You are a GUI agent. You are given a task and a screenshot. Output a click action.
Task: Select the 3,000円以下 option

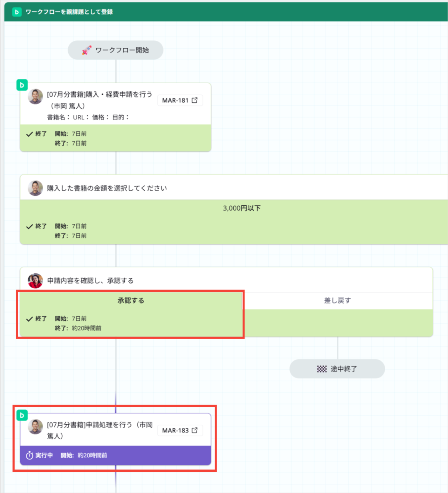click(242, 208)
